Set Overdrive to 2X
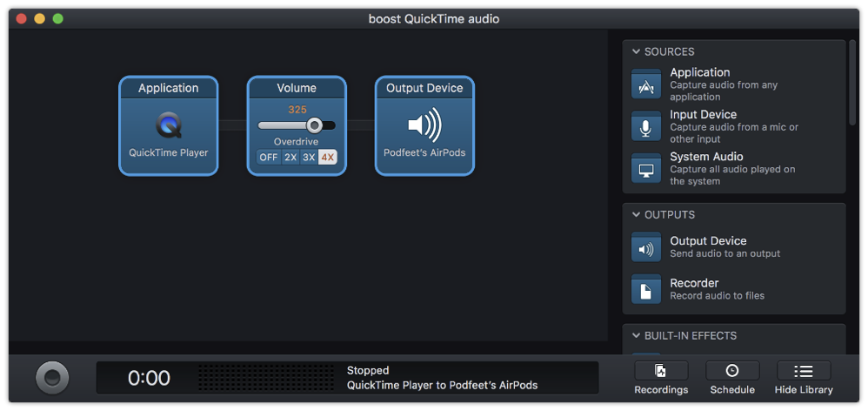The height and width of the screenshot is (411, 868). click(x=290, y=158)
